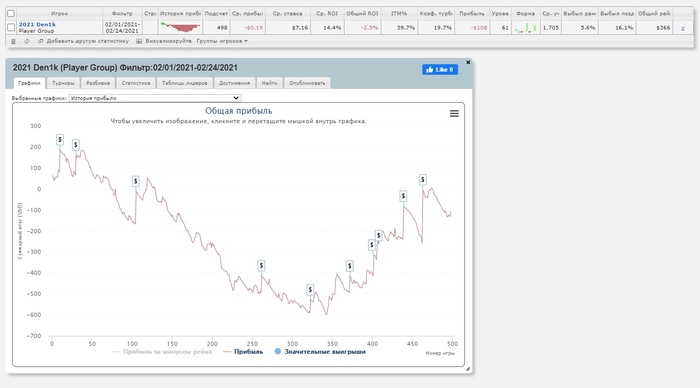The width and height of the screenshot is (700, 388).
Task: Click the refresh icon next to the trash
Action: [27, 41]
